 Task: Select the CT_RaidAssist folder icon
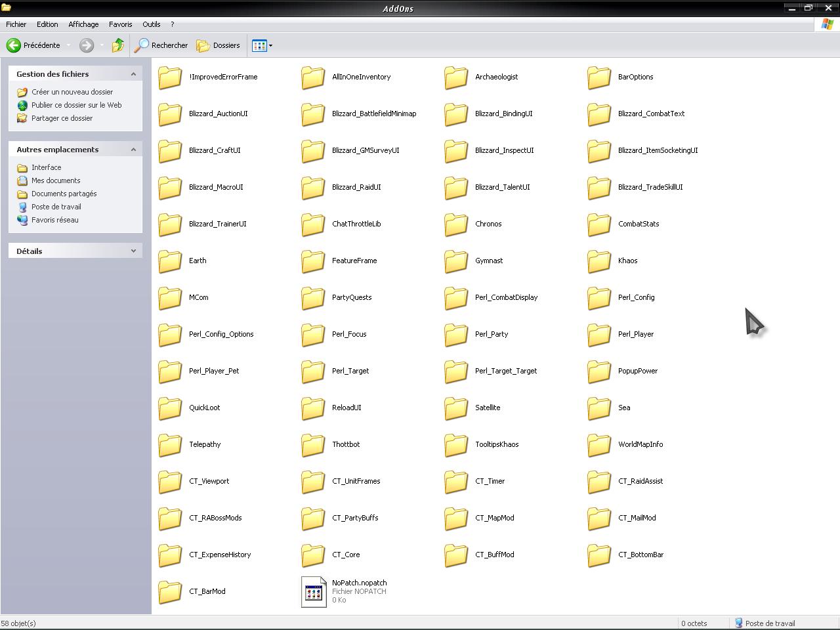[x=599, y=481]
